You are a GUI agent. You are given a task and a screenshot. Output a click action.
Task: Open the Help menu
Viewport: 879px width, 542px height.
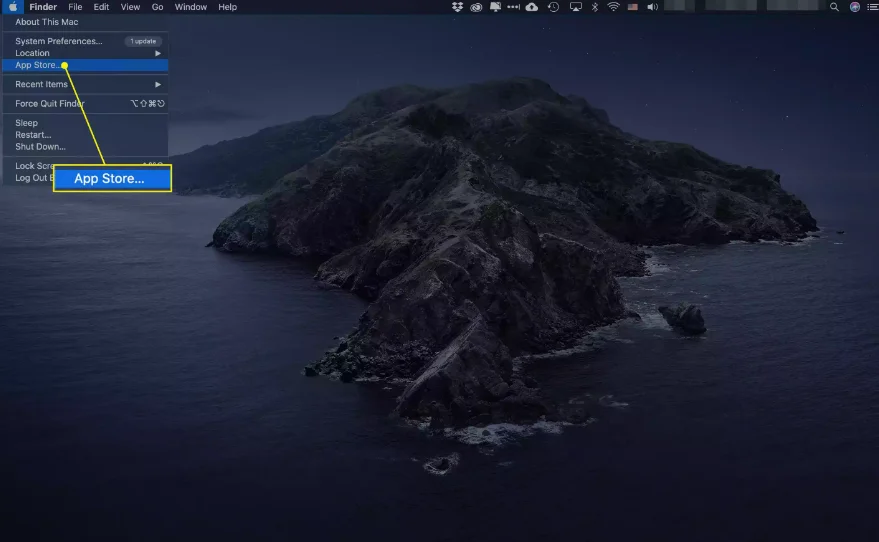pos(228,7)
